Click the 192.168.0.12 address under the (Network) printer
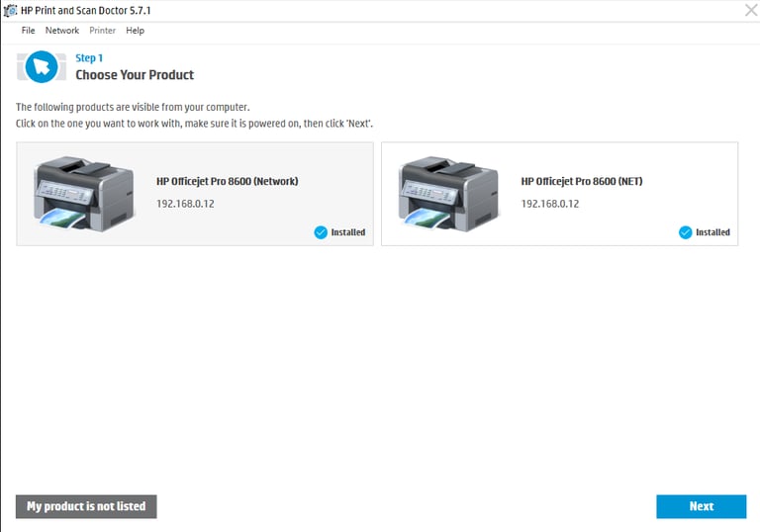This screenshot has height=532, width=760. tap(185, 204)
